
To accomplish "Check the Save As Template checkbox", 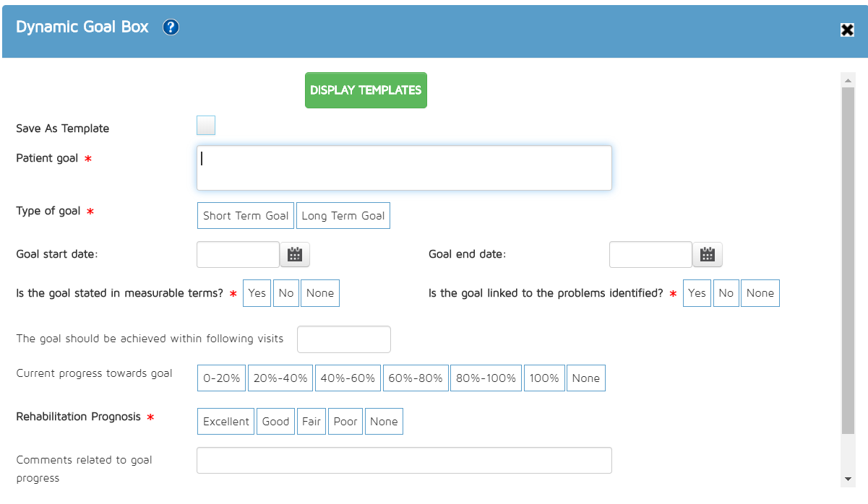I will 206,126.
